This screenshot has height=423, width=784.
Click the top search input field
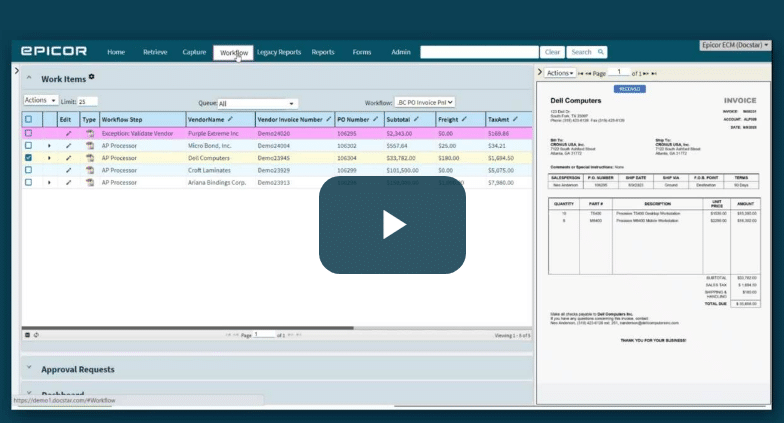[479, 52]
